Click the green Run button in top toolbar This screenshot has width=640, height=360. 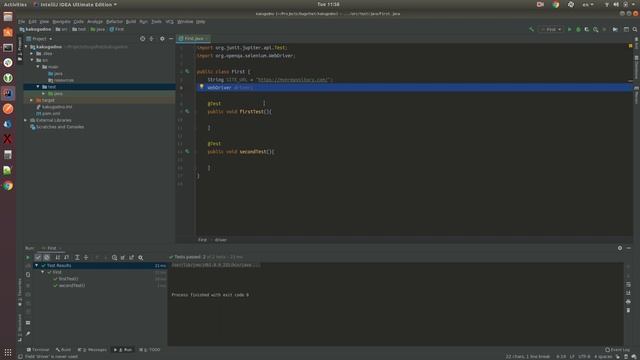coord(569,29)
